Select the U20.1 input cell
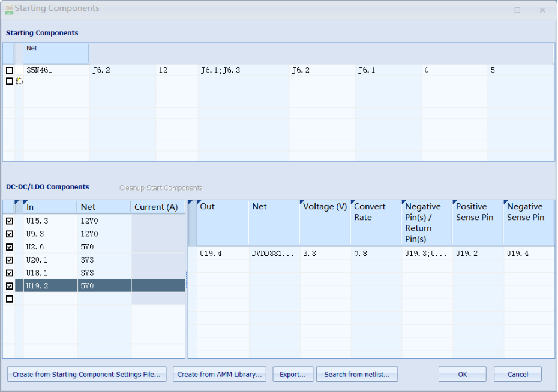Image resolution: width=558 pixels, height=392 pixels. point(50,260)
